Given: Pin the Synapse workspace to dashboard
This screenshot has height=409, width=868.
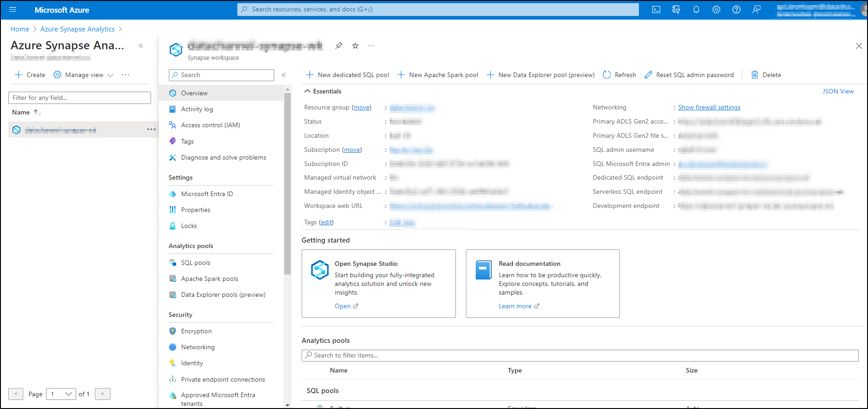Looking at the screenshot, I should click(339, 46).
